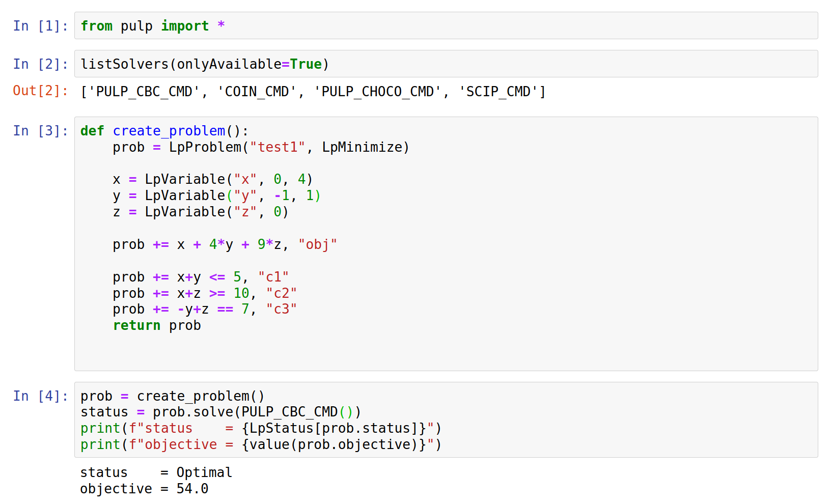Click the return prob statement
Screen dimensions: 831x504
click(x=156, y=325)
